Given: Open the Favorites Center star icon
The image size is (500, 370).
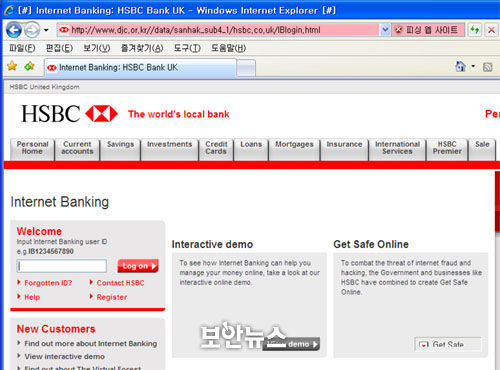Looking at the screenshot, I should 12,66.
